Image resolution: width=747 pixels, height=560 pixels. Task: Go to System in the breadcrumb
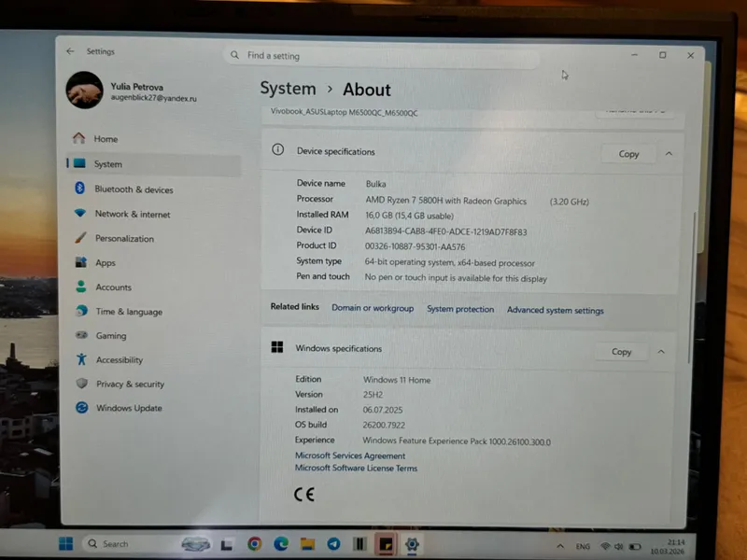[x=288, y=89]
